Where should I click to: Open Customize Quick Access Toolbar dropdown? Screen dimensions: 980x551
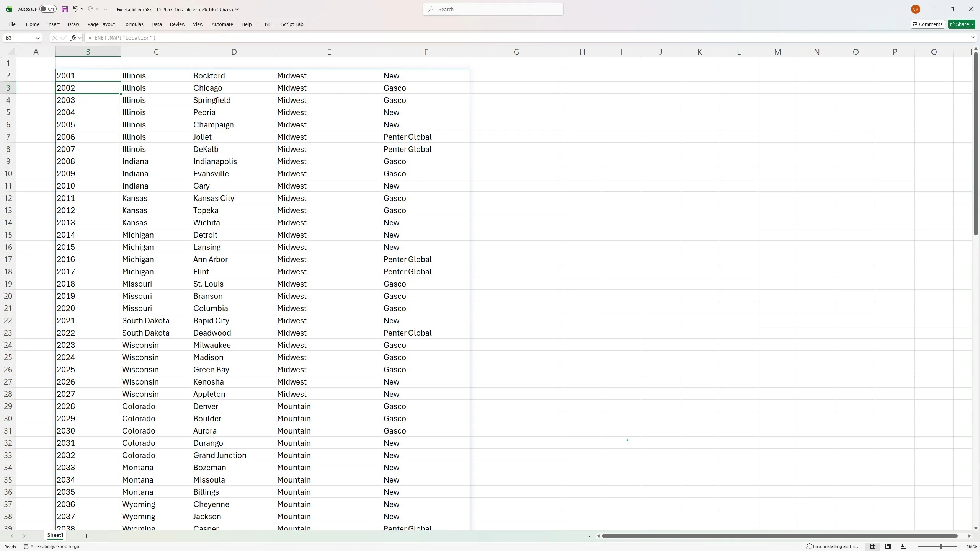(x=105, y=9)
